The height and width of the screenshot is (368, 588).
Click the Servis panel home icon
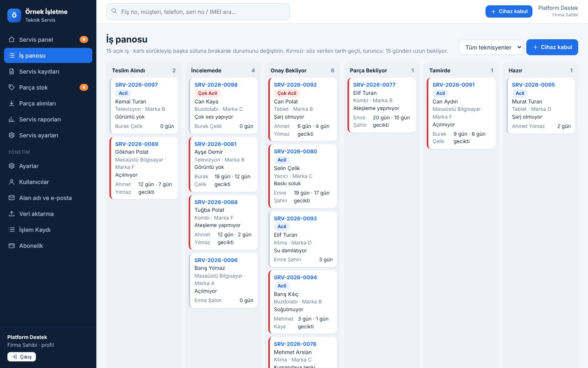tap(12, 40)
